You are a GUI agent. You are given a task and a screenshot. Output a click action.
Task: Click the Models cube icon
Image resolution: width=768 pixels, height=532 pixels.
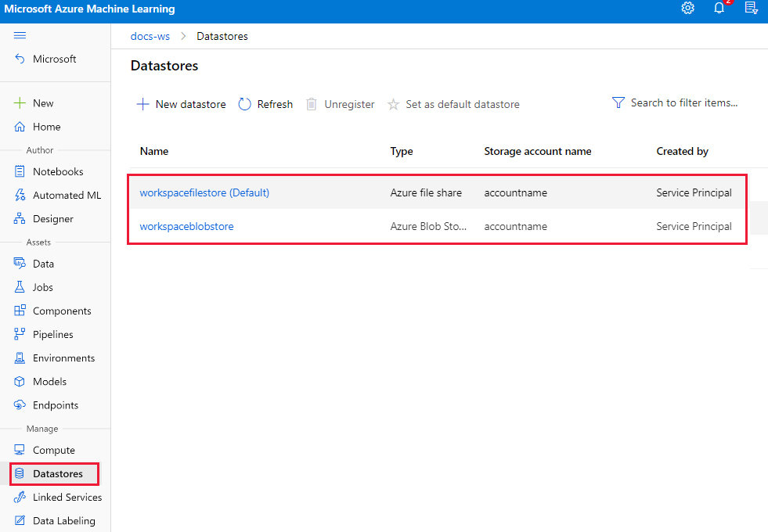tap(20, 381)
